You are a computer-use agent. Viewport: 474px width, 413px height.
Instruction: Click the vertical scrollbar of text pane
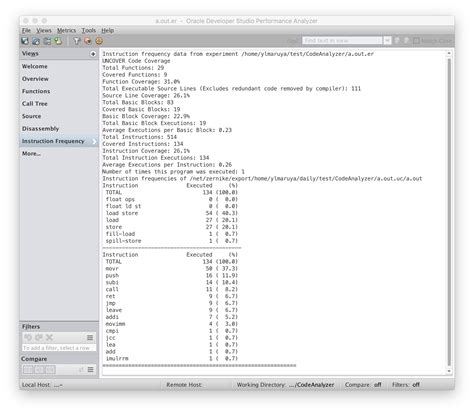point(449,212)
